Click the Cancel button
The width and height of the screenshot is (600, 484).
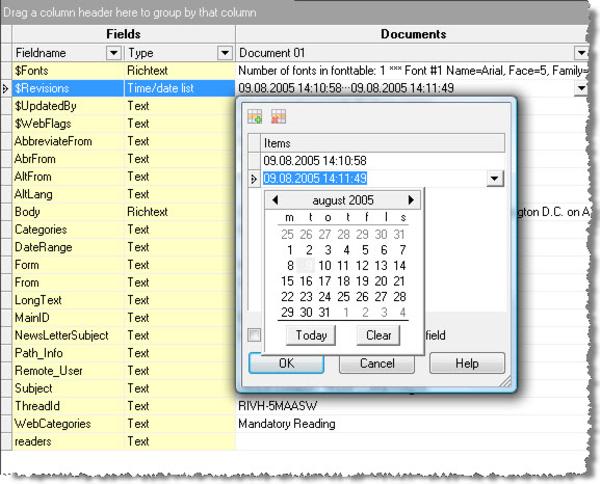coord(377,363)
